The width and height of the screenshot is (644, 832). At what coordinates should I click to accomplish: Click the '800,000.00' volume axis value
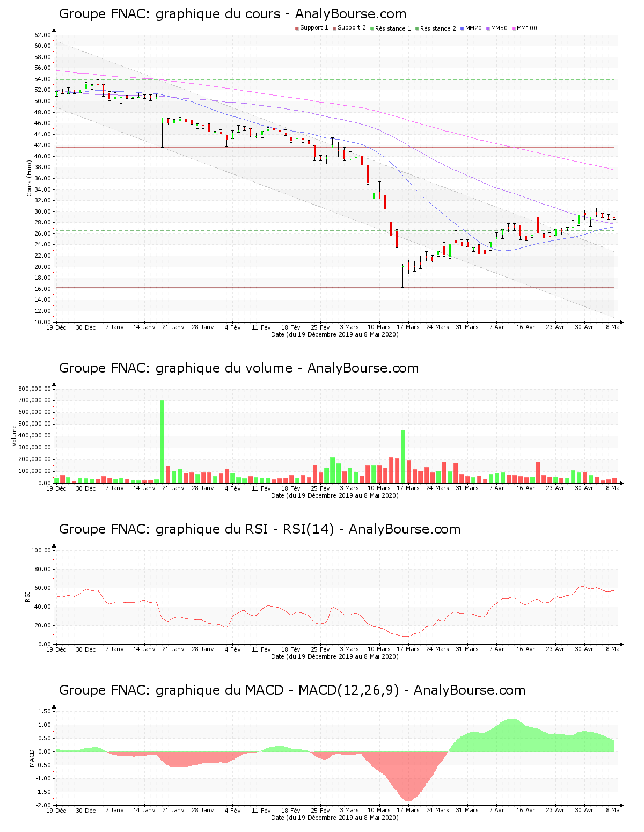coord(34,389)
